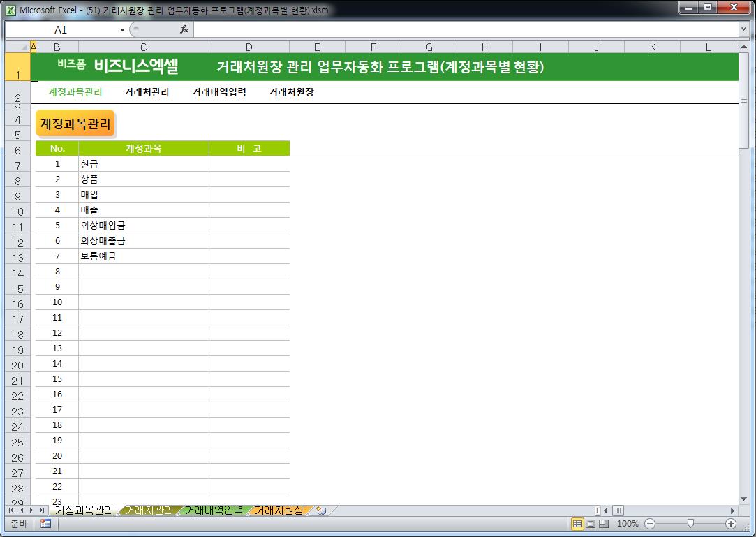The height and width of the screenshot is (537, 756).
Task: Select the cell containing 매입
Action: [x=144, y=195]
